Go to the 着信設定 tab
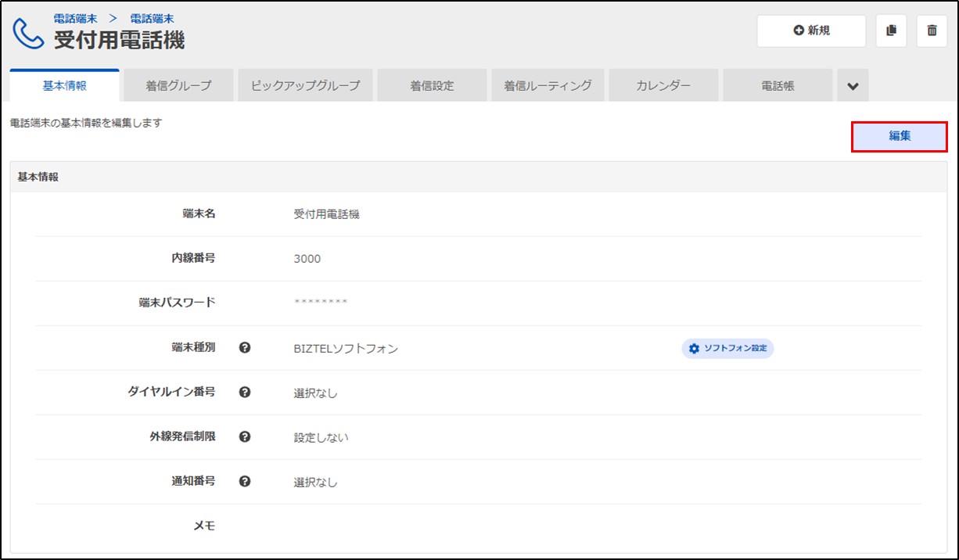959x560 pixels. point(432,86)
